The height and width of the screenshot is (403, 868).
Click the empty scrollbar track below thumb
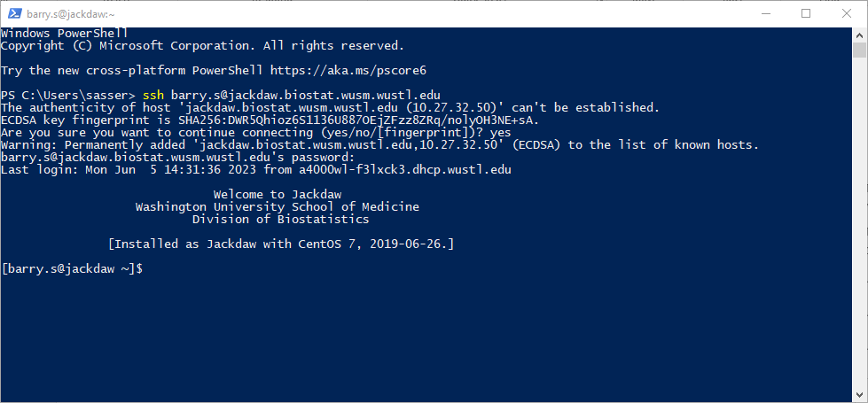859,221
